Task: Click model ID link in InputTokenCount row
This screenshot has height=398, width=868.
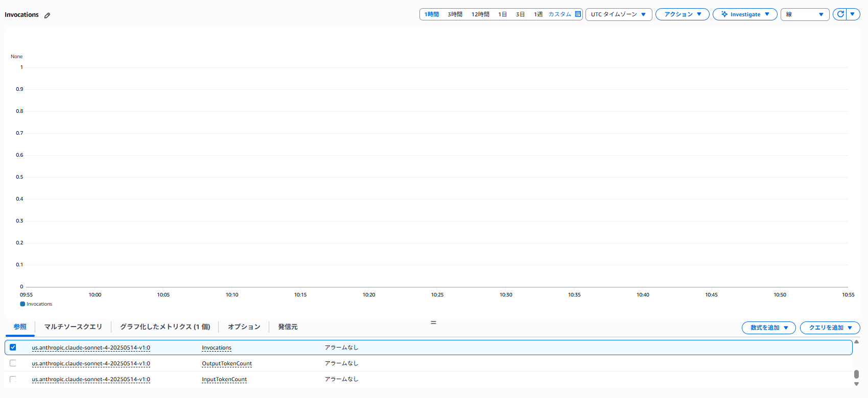Action: [x=91, y=380]
